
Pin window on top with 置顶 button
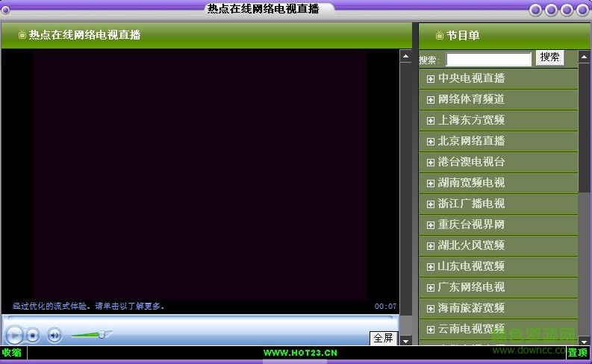point(578,353)
